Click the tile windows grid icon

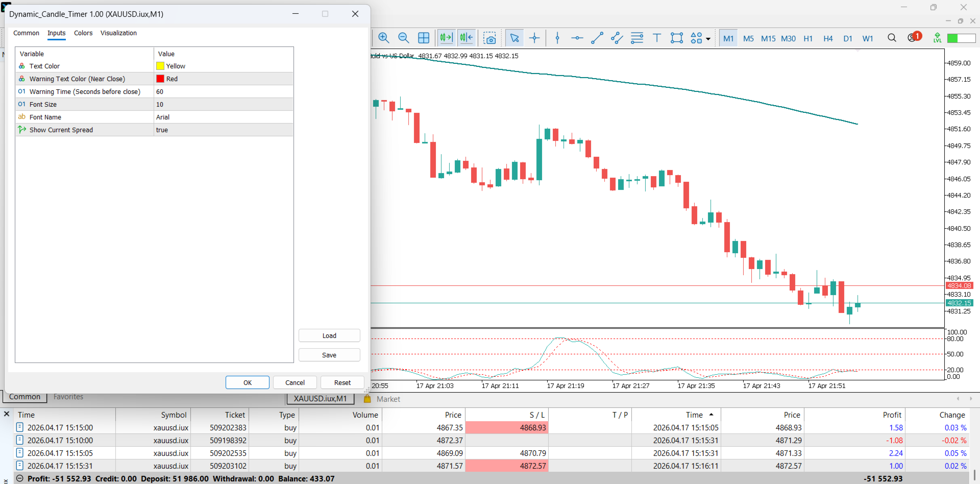424,38
